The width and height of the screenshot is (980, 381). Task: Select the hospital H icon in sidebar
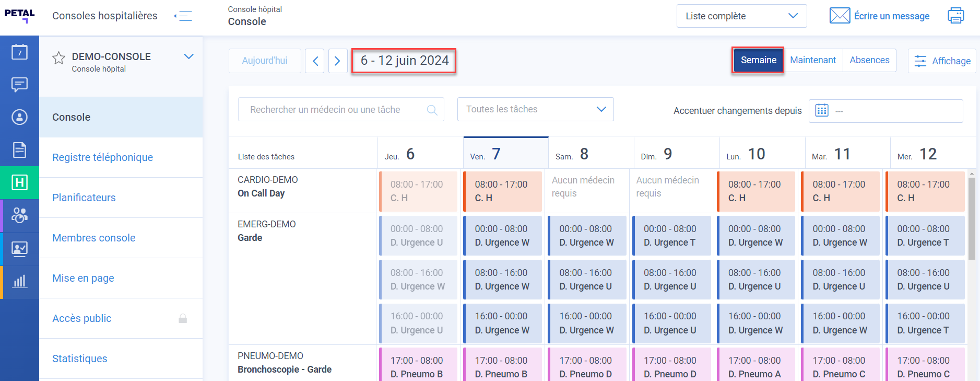pyautogui.click(x=19, y=182)
